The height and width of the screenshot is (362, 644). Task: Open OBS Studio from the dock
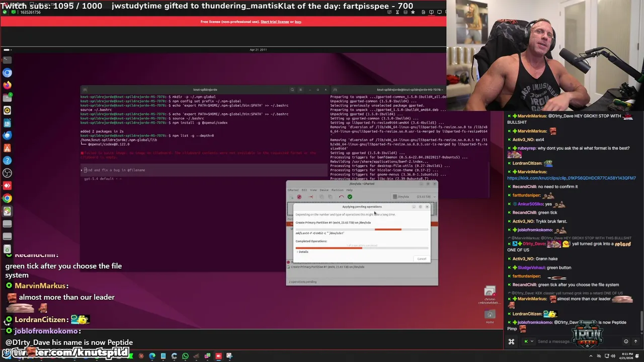coord(7,173)
